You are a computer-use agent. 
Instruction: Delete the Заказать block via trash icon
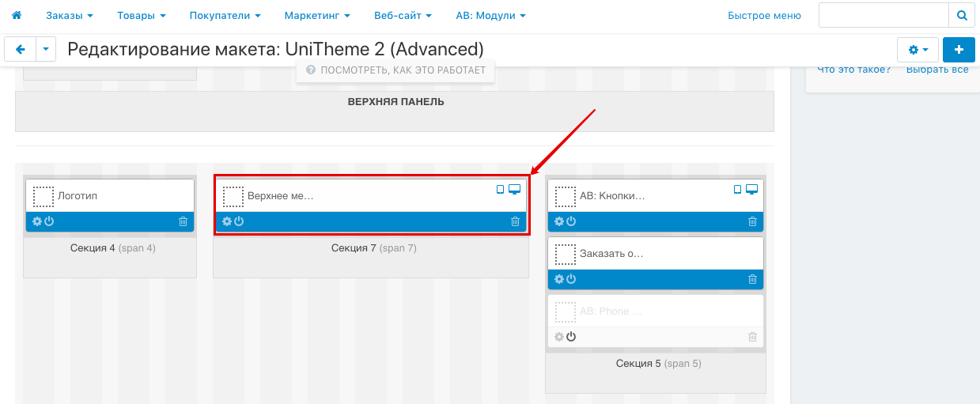coord(752,279)
